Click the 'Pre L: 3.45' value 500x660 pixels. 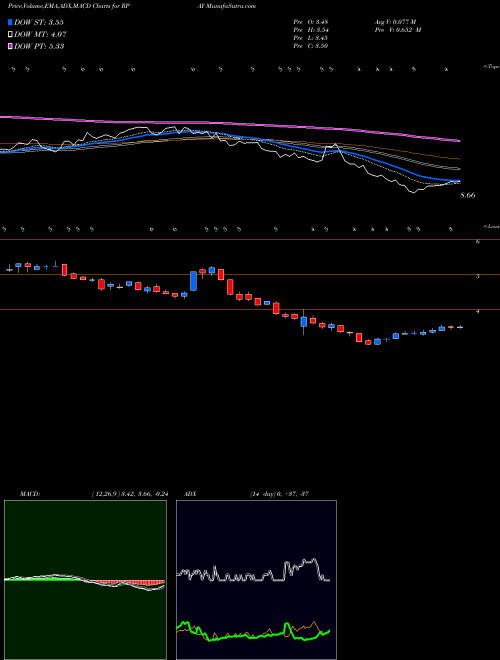point(311,38)
